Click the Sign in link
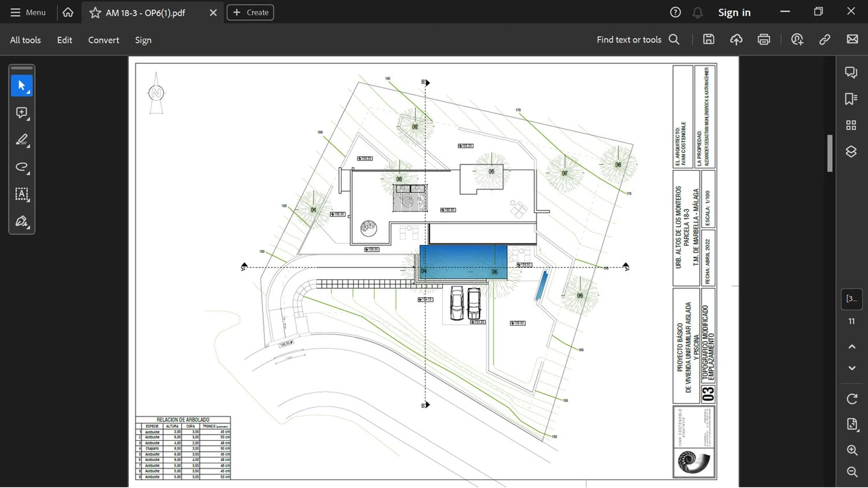 point(734,13)
